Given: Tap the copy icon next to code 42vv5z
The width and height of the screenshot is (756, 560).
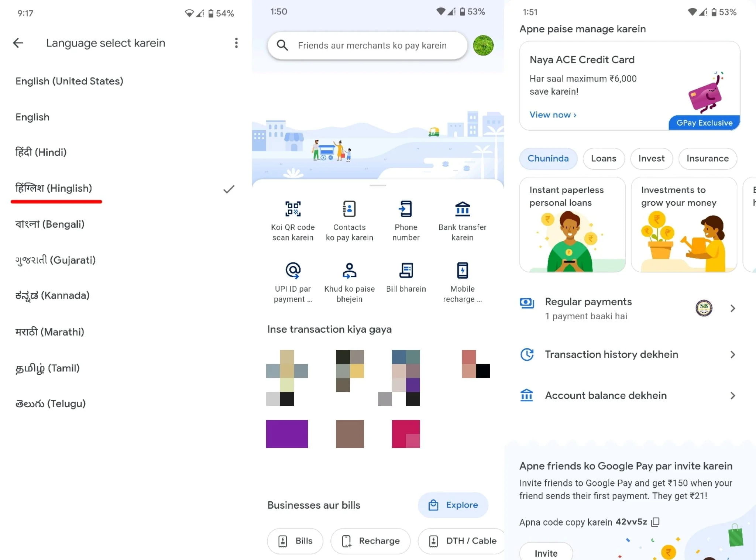Looking at the screenshot, I should click(655, 522).
